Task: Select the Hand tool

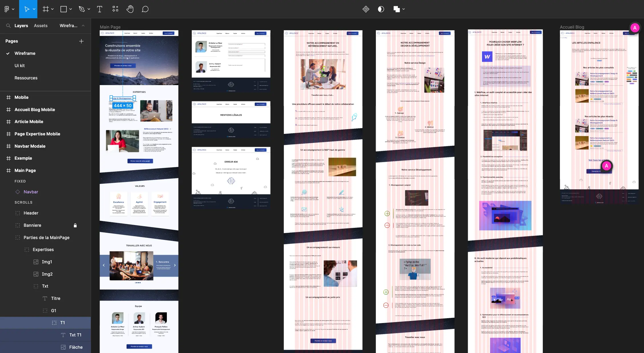Action: (x=130, y=9)
